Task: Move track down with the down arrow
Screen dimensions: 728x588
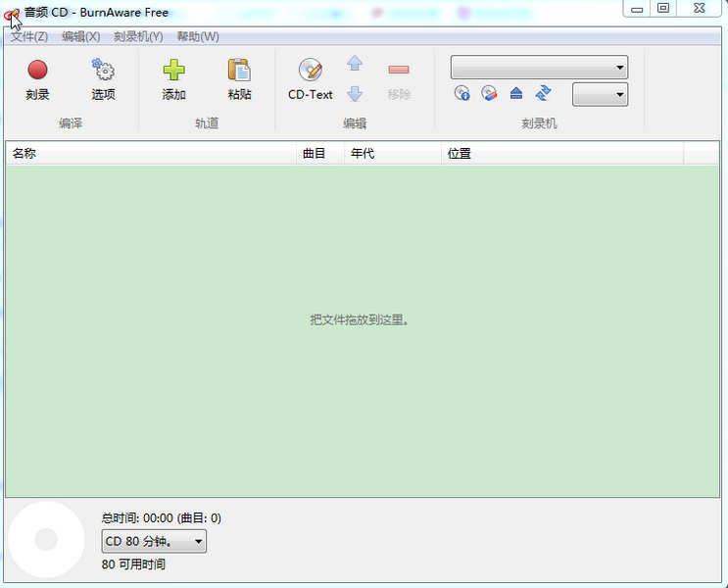Action: pyautogui.click(x=355, y=93)
